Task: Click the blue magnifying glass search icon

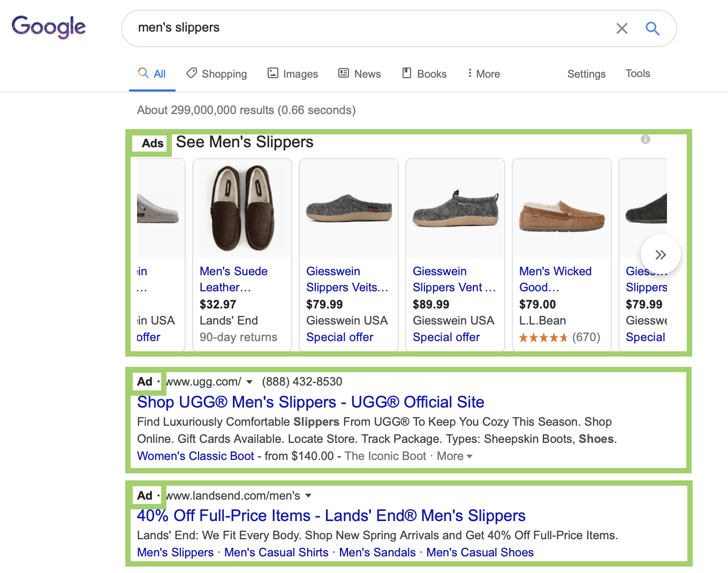Action: pos(652,28)
